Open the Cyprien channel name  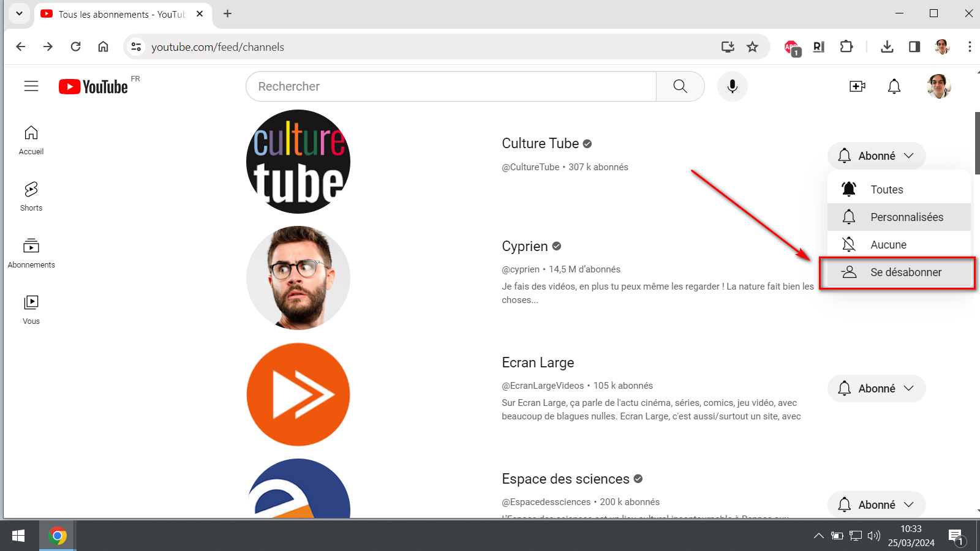coord(525,246)
